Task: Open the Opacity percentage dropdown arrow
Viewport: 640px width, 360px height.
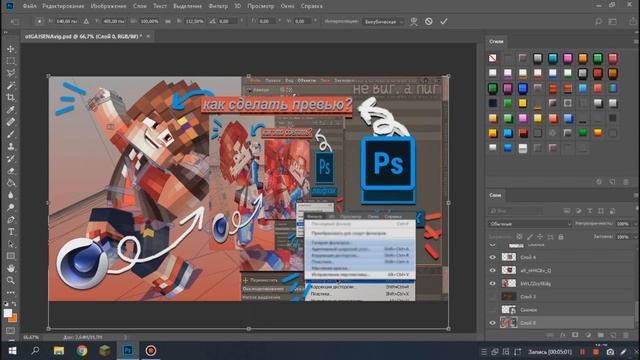Action: [635, 224]
